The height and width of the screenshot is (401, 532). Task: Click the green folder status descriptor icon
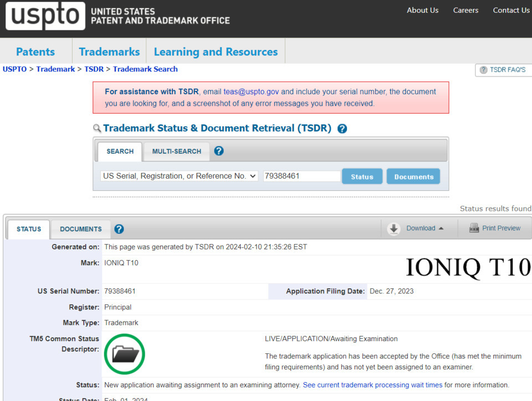click(x=125, y=354)
